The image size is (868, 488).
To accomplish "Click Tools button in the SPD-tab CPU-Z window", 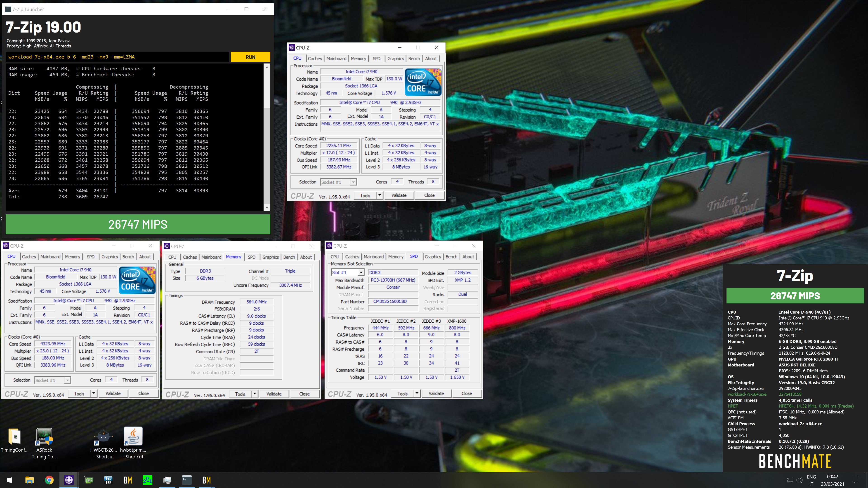I will pos(402,393).
